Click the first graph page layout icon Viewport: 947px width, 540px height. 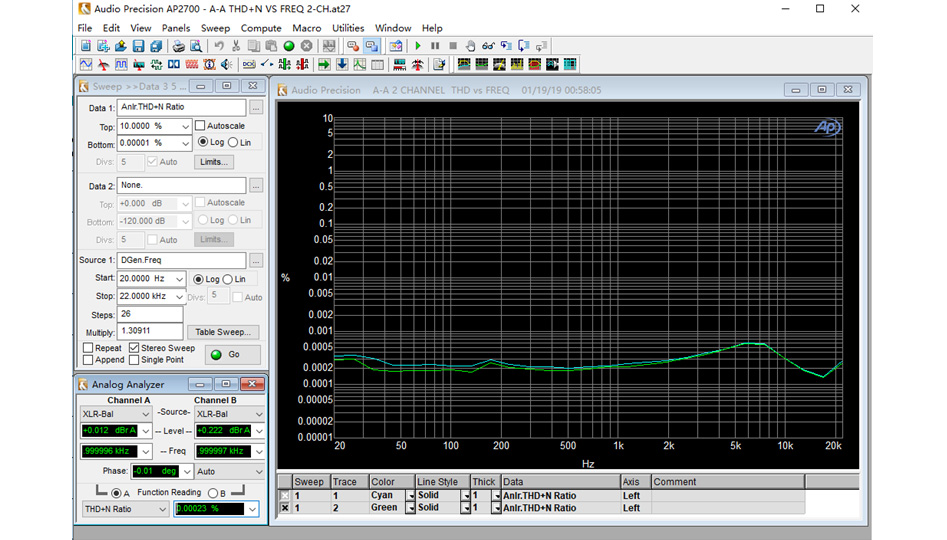[464, 64]
